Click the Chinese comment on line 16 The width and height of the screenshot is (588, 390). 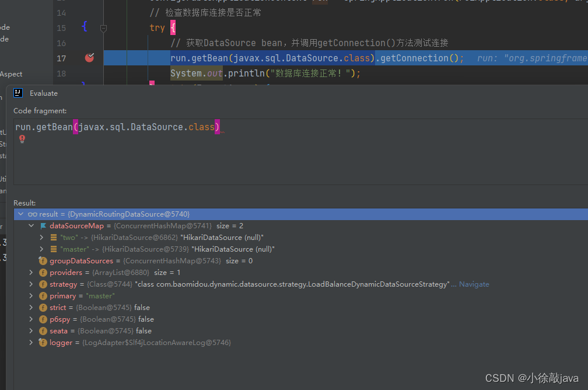coord(309,43)
